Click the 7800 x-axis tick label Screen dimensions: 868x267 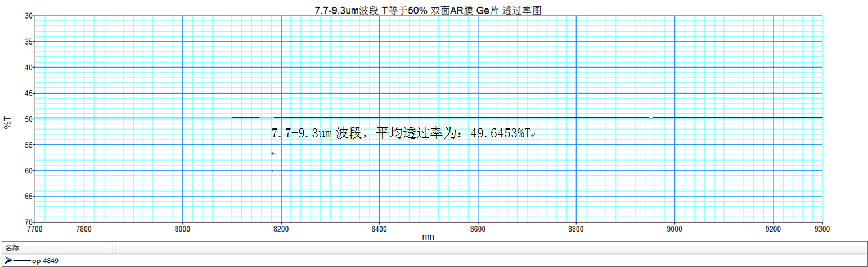pos(84,229)
